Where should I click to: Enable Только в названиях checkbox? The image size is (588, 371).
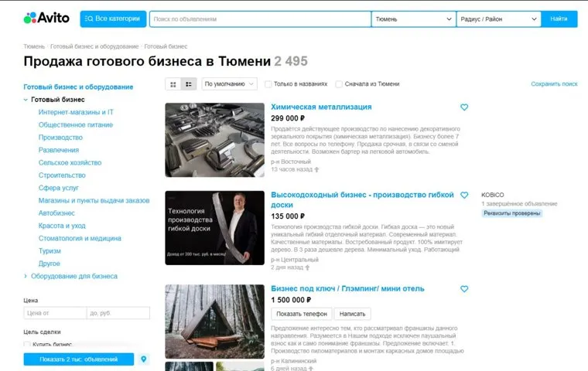268,84
